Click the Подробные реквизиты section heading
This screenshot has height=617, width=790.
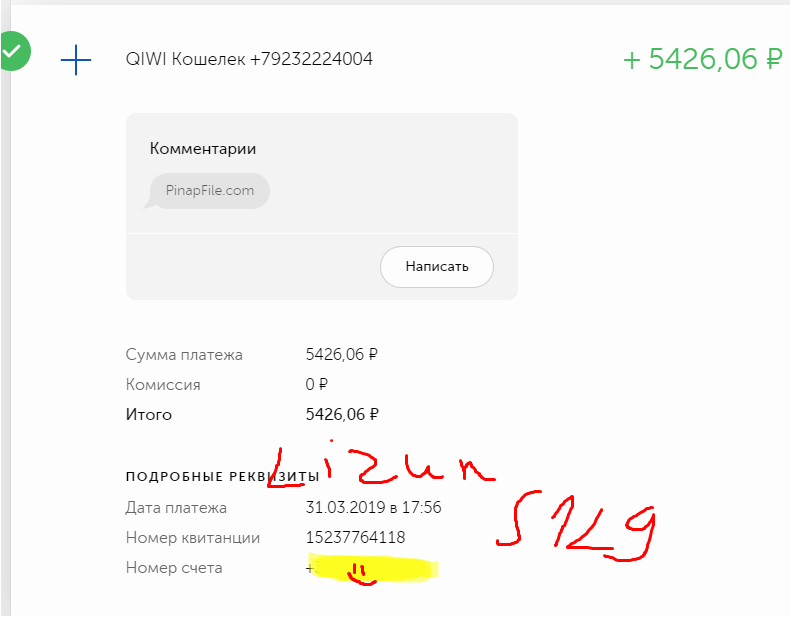tap(222, 476)
